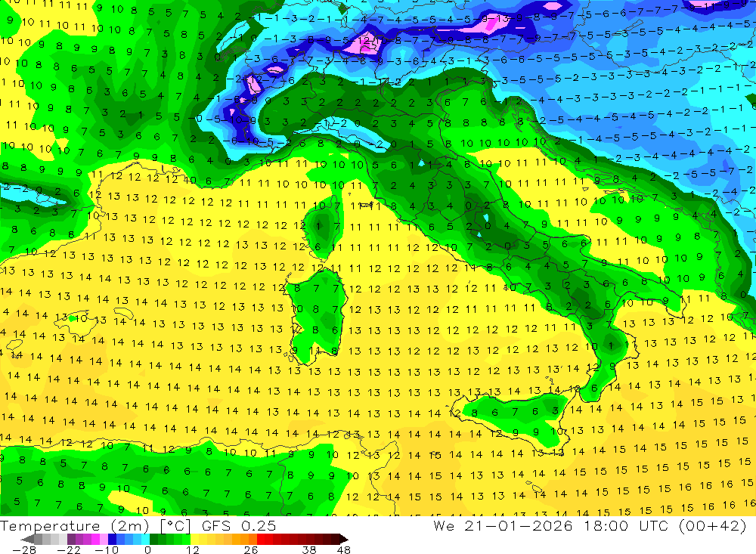Pick the bright red swatch right of the 26 label

click(261, 539)
